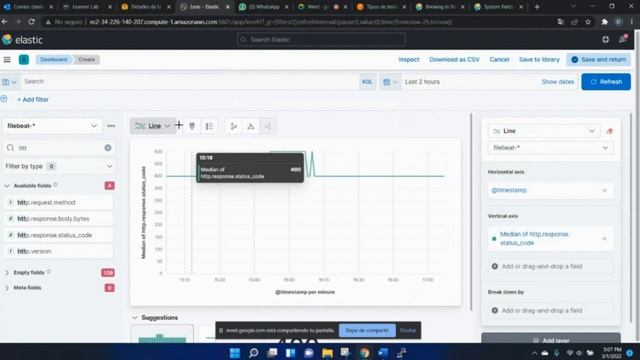640x360 pixels.
Task: Select the http.version field
Action: pyautogui.click(x=58, y=251)
